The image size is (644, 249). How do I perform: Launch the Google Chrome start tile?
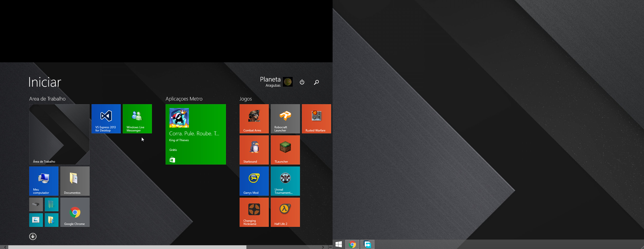coord(75,212)
